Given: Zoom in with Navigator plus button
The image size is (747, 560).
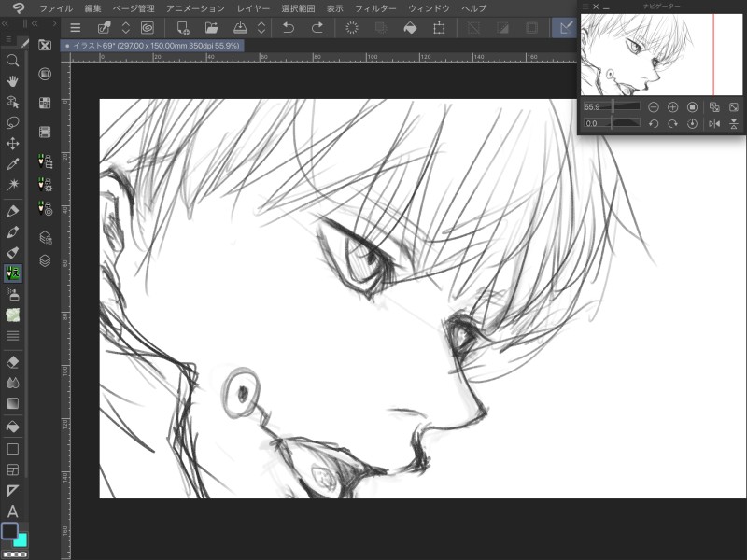Looking at the screenshot, I should tap(672, 107).
